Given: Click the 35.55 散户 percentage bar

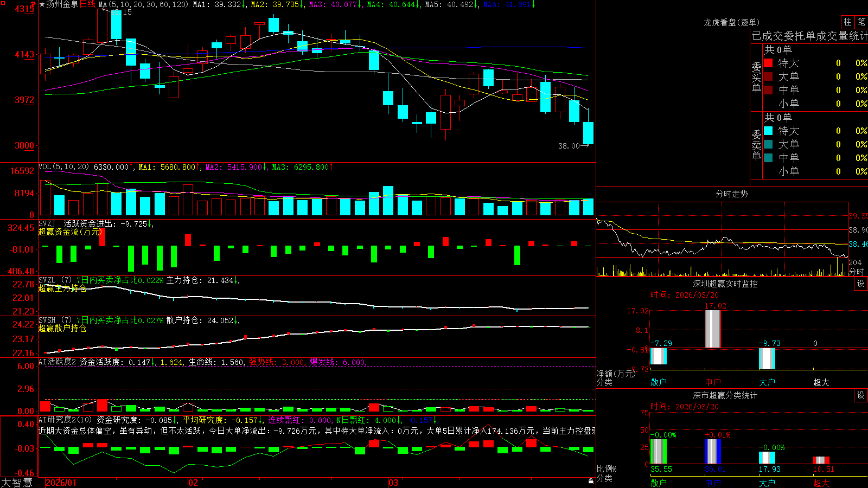Looking at the screenshot, I should point(658,452).
